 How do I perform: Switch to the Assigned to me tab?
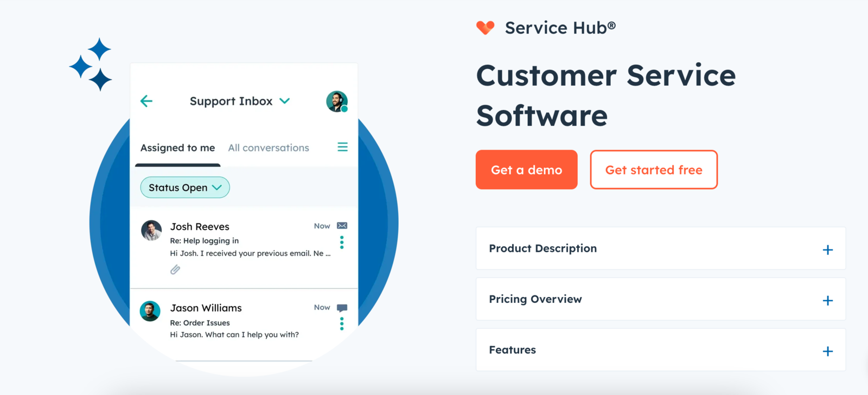(177, 148)
